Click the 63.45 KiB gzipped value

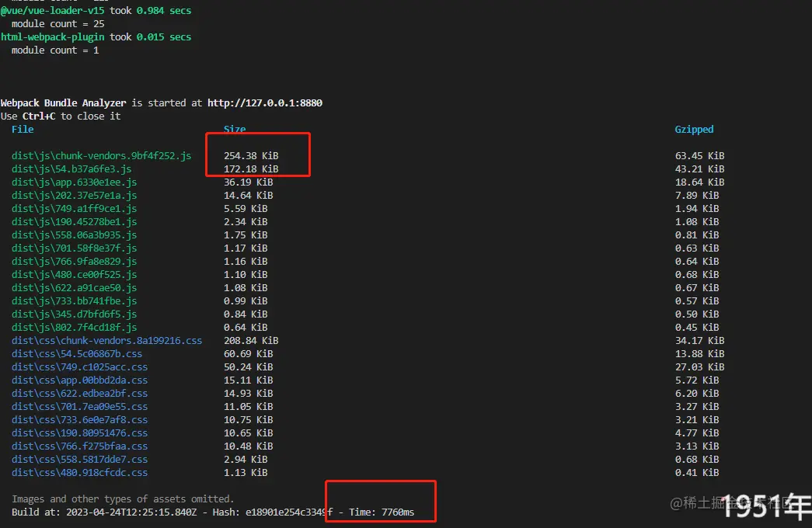(699, 156)
